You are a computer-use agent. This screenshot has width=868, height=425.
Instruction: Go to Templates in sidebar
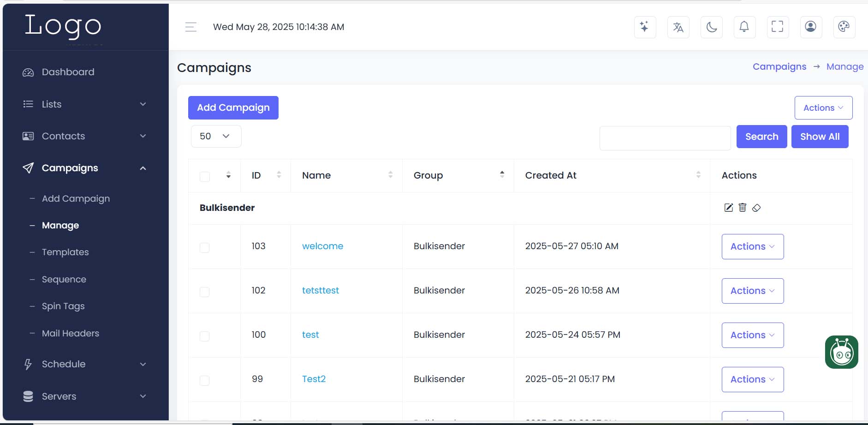tap(65, 252)
